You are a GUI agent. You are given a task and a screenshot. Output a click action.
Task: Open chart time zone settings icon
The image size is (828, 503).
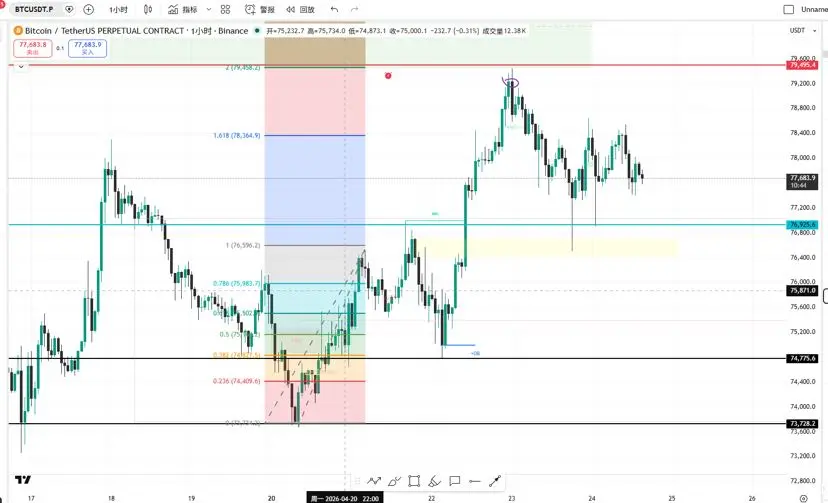click(x=803, y=498)
